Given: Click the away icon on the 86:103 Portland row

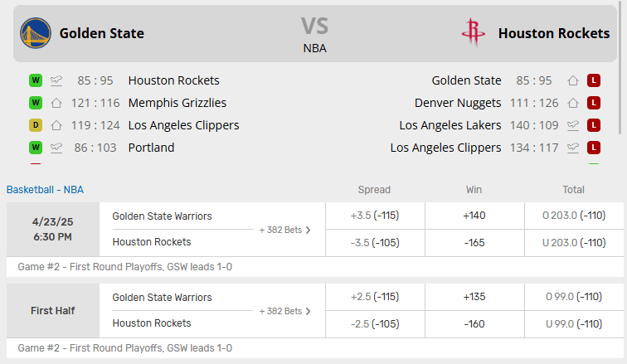Looking at the screenshot, I should tap(56, 148).
